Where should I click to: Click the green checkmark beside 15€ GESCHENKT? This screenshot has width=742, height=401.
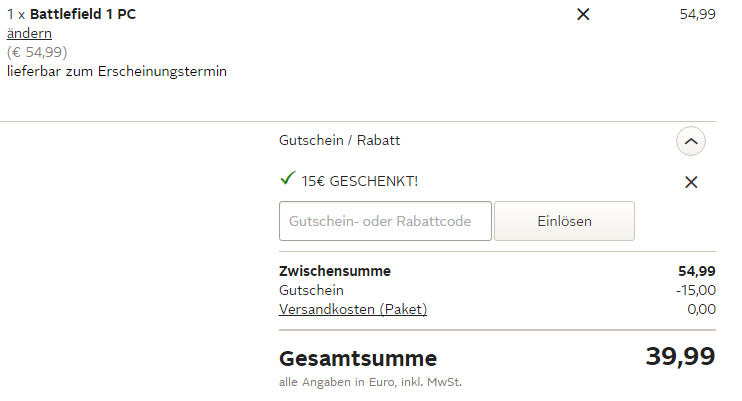tap(288, 180)
